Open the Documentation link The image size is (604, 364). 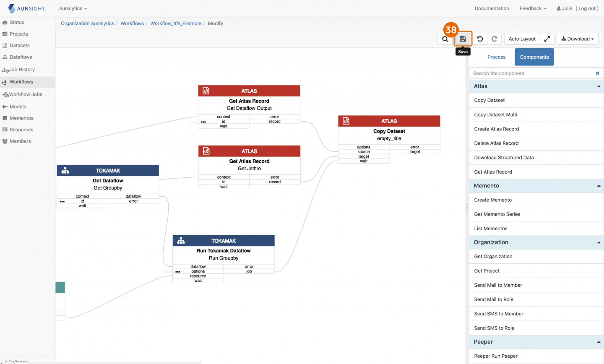pyautogui.click(x=492, y=8)
